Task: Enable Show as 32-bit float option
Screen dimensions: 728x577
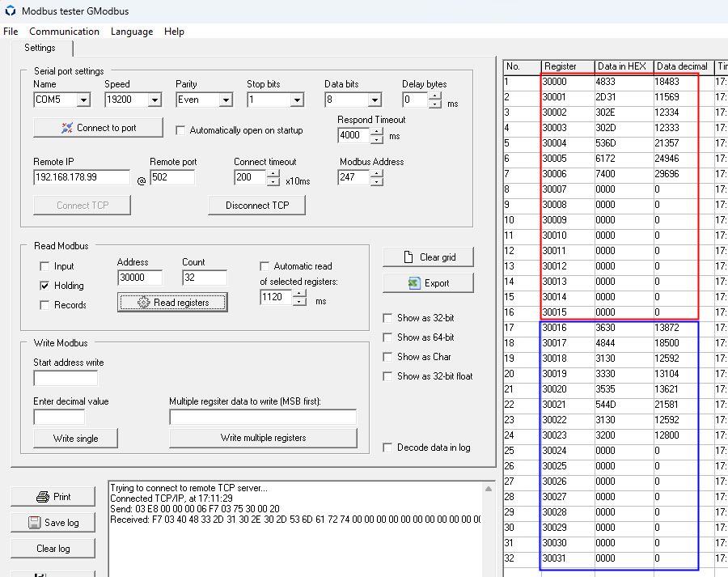Action: [388, 376]
